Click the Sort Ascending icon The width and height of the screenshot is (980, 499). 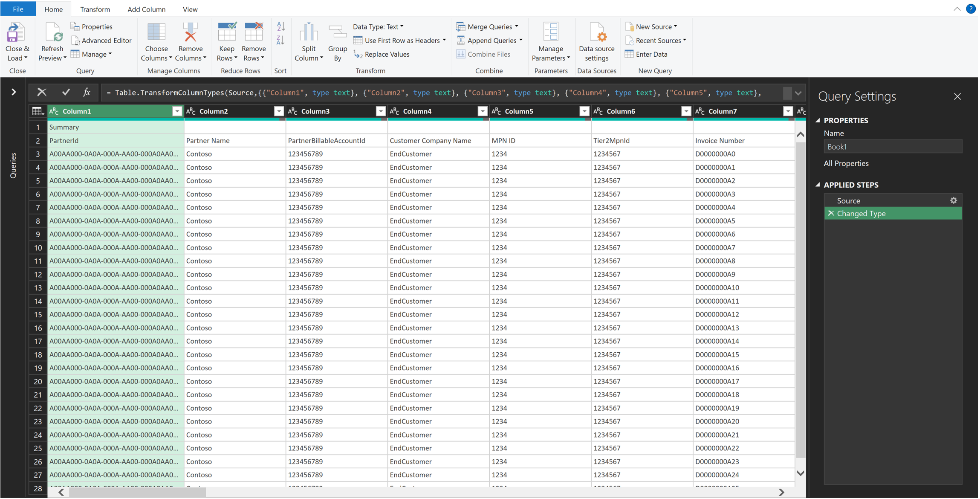(x=280, y=26)
